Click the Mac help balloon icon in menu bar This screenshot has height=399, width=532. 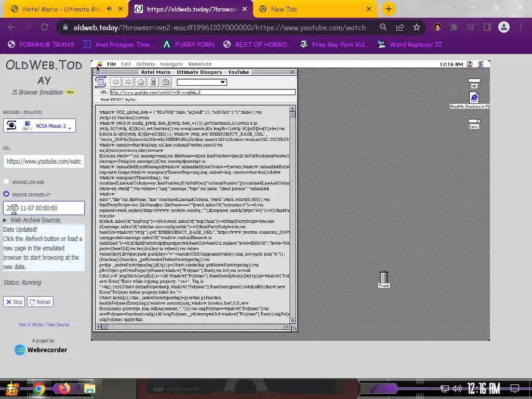470,64
